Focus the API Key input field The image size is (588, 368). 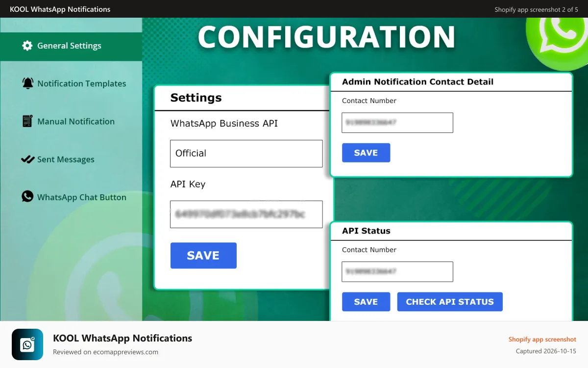[x=246, y=214]
